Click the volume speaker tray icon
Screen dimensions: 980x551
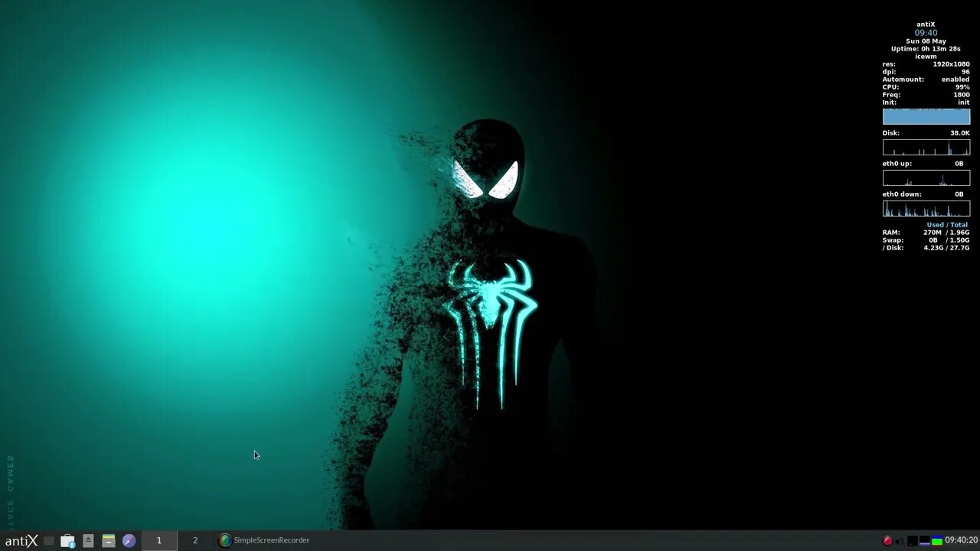pyautogui.click(x=900, y=541)
